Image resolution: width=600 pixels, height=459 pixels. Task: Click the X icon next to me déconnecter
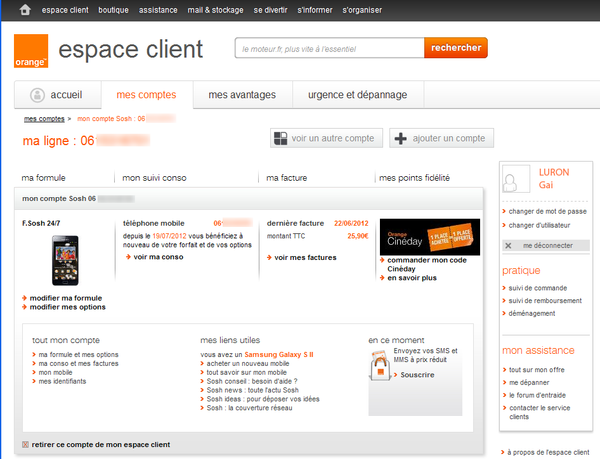508,246
